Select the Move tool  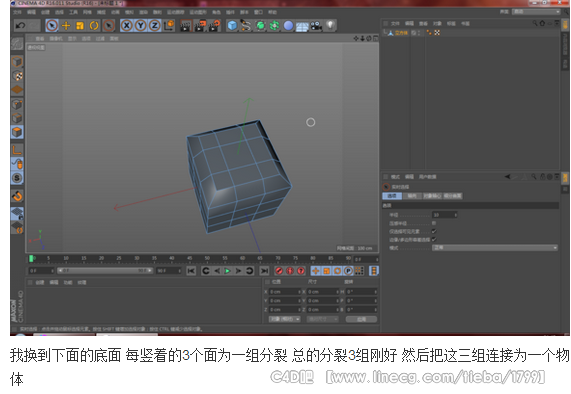66,25
